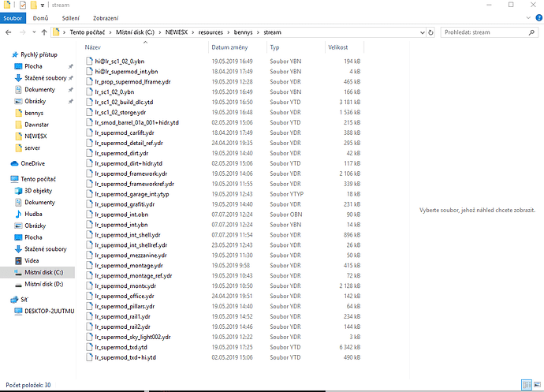Open the help question mark icon
Viewport: 544px width, 392px height.
click(538, 18)
